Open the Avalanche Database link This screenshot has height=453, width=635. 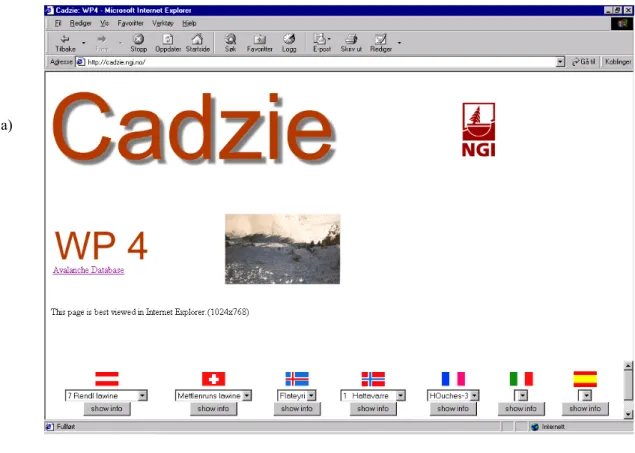pos(88,270)
